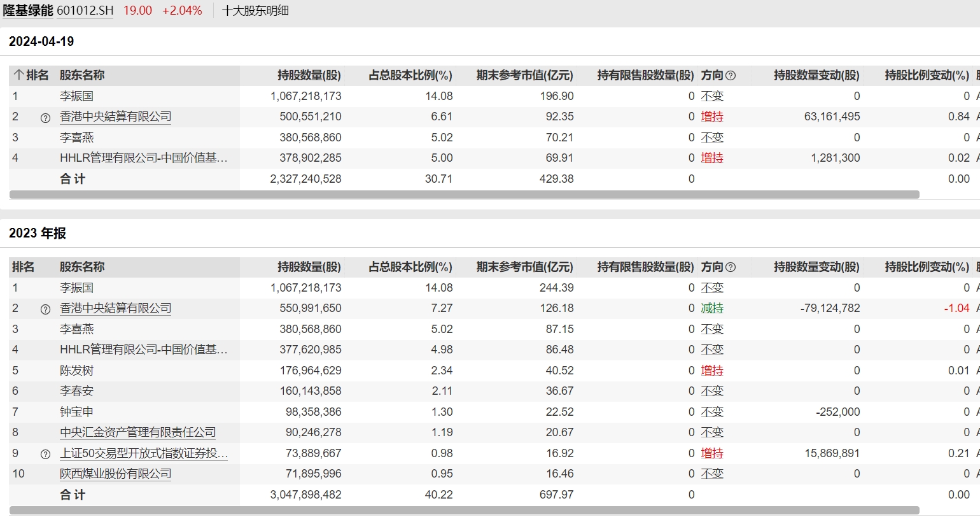980x517 pixels.
Task: Sort 2023 年报 table by 排名 header
Action: [24, 267]
